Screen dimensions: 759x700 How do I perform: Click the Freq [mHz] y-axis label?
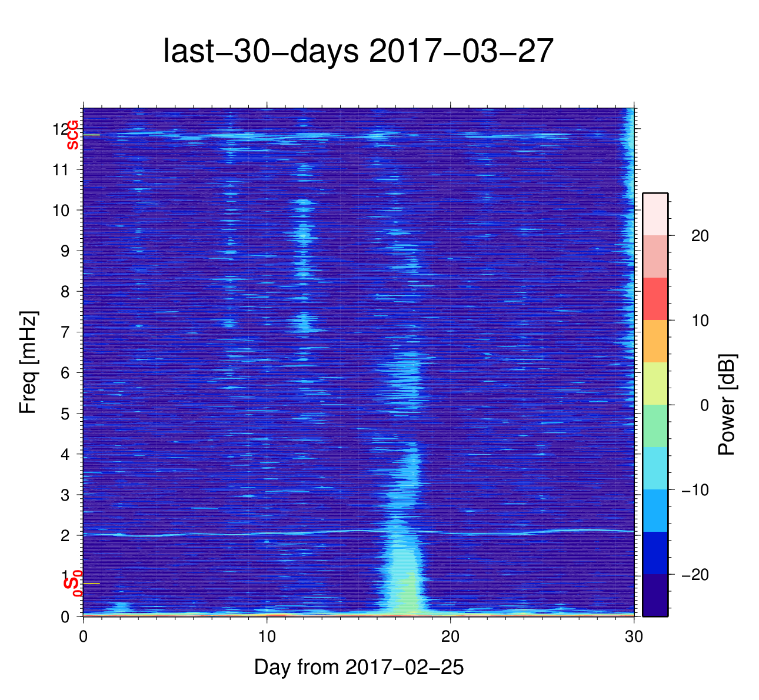pos(28,362)
